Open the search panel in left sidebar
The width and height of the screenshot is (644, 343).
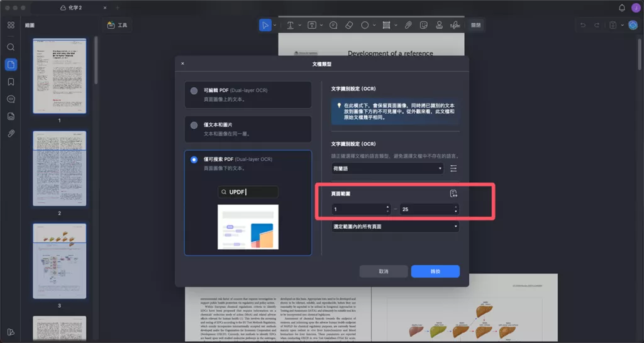[x=11, y=47]
